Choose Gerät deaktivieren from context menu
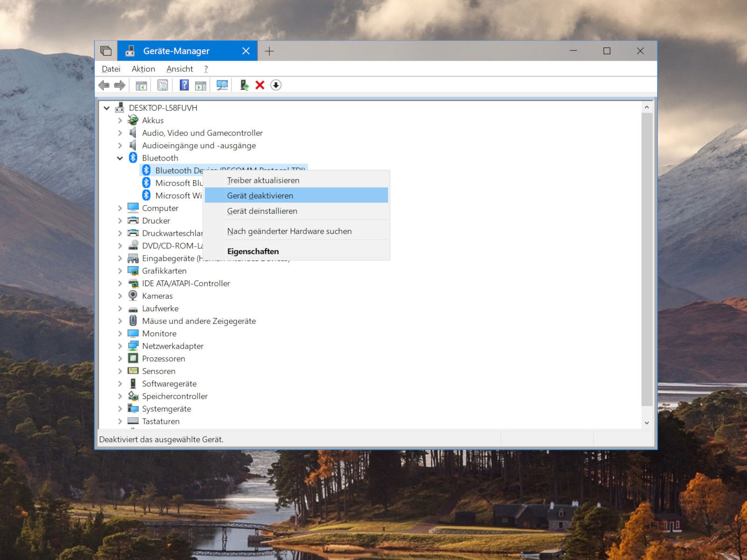Image resolution: width=747 pixels, height=560 pixels. click(296, 196)
